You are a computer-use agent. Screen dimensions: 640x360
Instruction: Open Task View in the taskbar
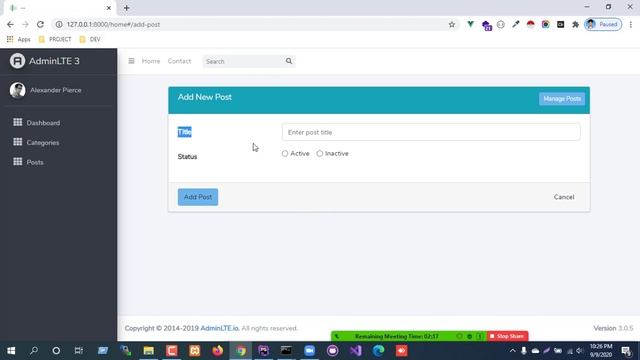(x=79, y=351)
